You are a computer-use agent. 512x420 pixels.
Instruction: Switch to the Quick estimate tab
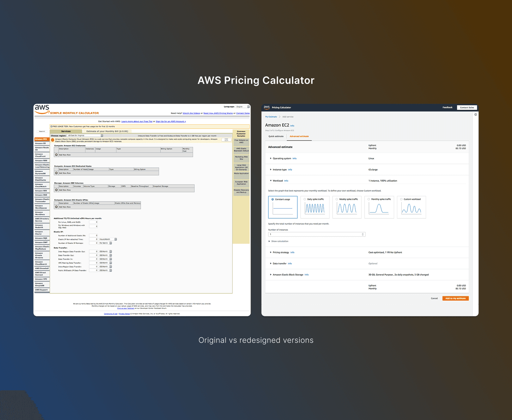(276, 136)
